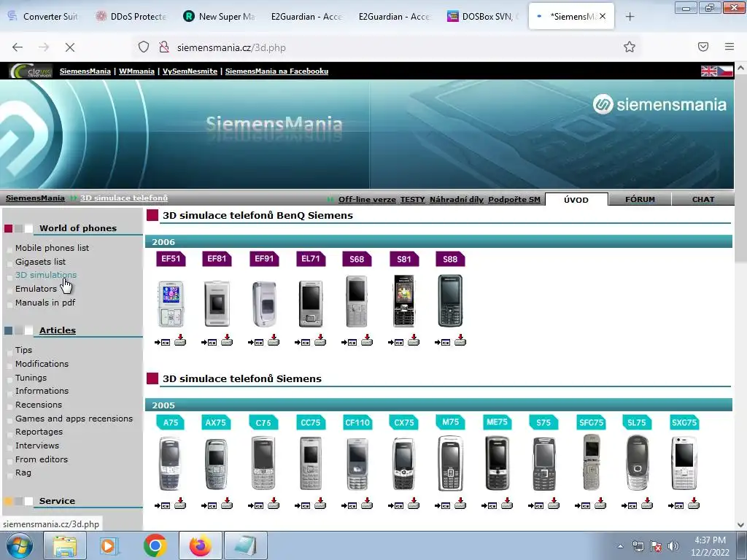The width and height of the screenshot is (747, 560).
Task: Show hidden tray icons arrow
Action: pyautogui.click(x=620, y=546)
